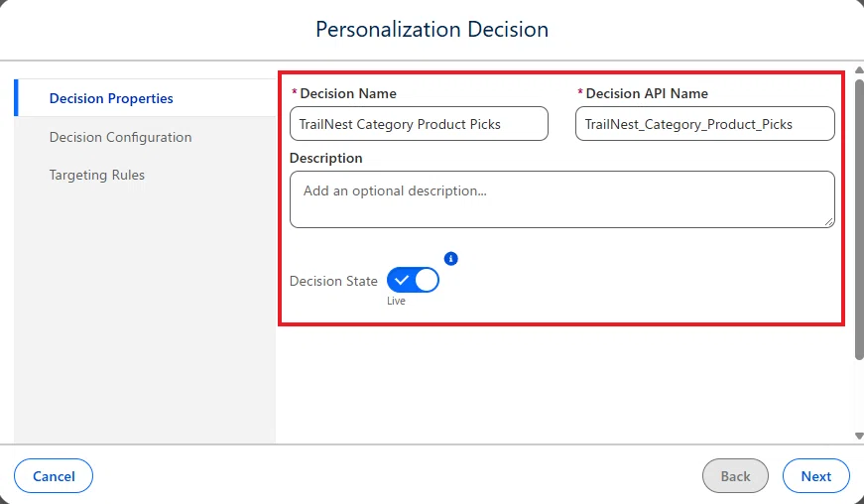The image size is (864, 504).
Task: Click the Description resize handle corner
Action: click(829, 222)
